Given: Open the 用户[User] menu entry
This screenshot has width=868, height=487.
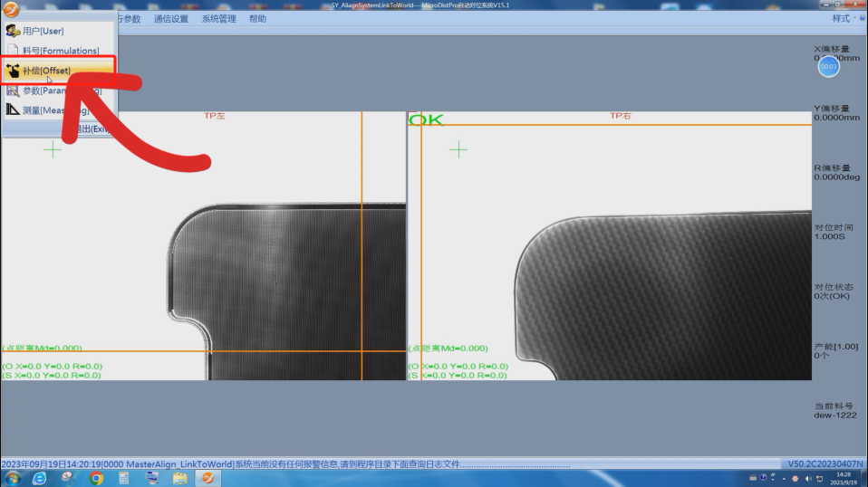Looking at the screenshot, I should click(43, 31).
